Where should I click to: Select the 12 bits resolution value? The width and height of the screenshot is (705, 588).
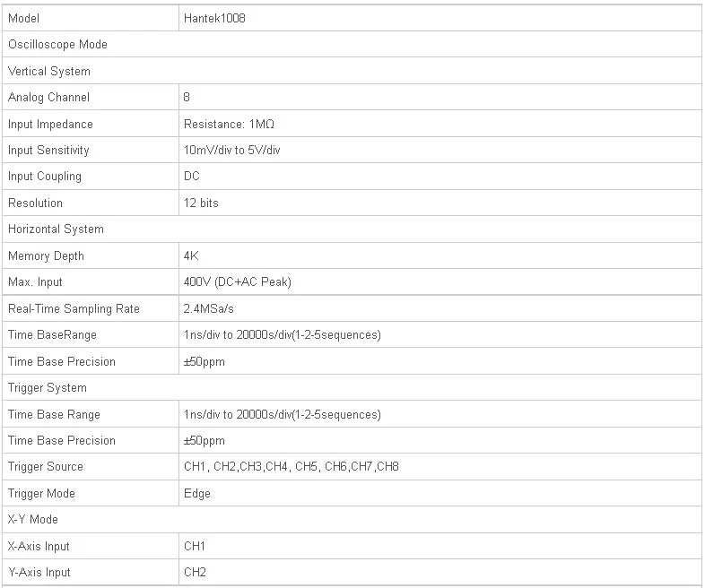[201, 203]
